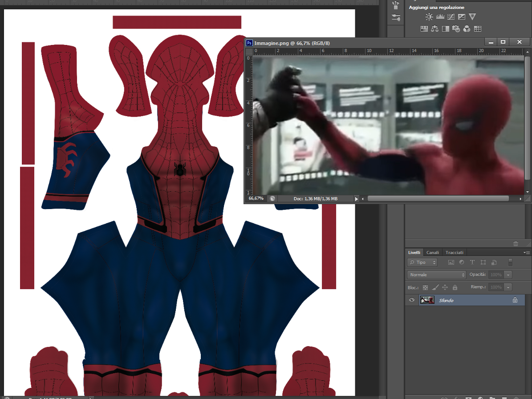Viewport: 532px width, 399px height.
Task: Click the 66,67% zoom field of Immagine.png
Action: (256, 199)
